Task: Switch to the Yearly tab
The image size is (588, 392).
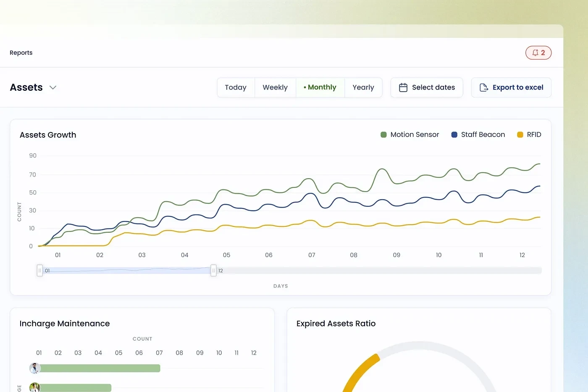Action: (363, 87)
